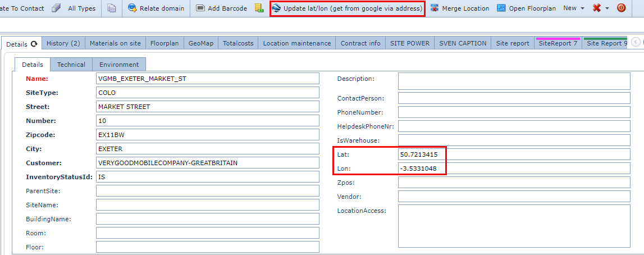Open the SITE POWER tab
Image resolution: width=644 pixels, height=255 pixels.
[410, 43]
